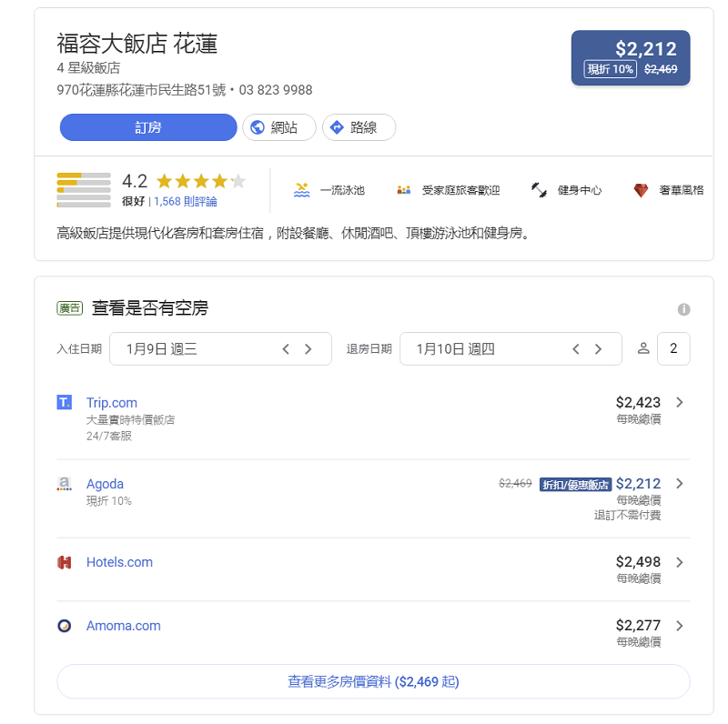Click the 4 星級飯店 hotel class text
Viewport: 728px width, 724px height.
(88, 67)
